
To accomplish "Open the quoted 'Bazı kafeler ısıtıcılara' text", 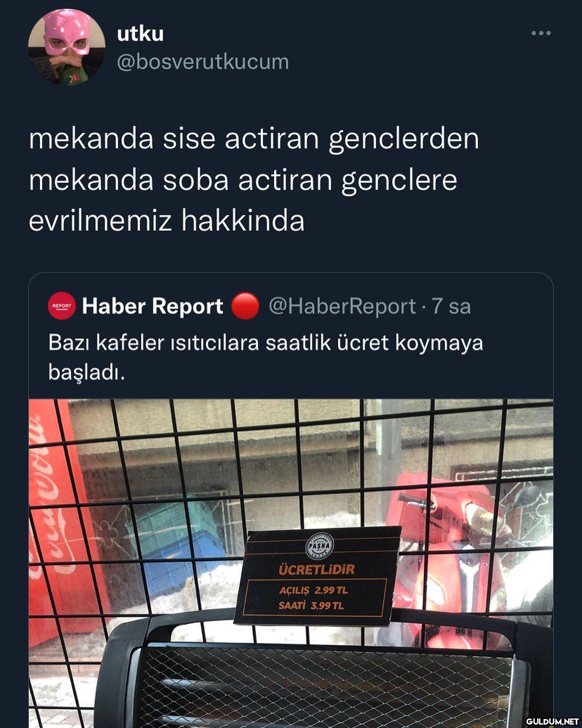I will (266, 357).
